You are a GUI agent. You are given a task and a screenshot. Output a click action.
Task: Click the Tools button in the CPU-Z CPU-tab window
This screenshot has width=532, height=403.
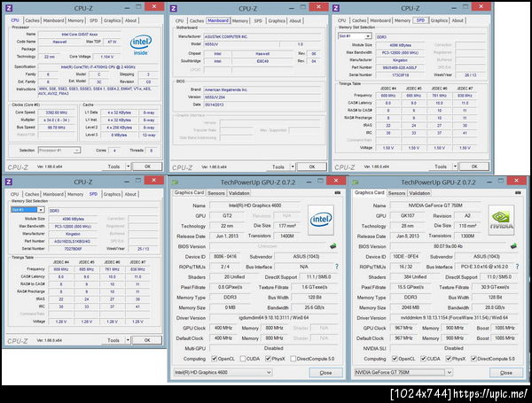pyautogui.click(x=113, y=167)
